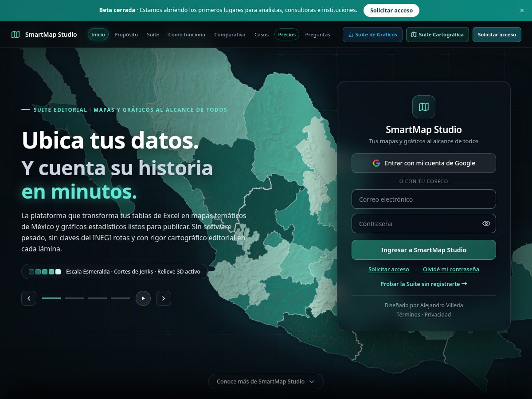The height and width of the screenshot is (399, 532).
Task: Open the Suite nav item
Action: [153, 35]
